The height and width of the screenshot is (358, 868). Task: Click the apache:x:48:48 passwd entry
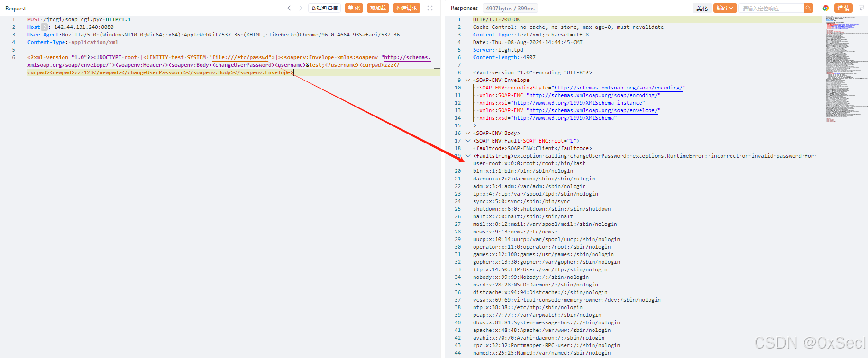pyautogui.click(x=542, y=330)
